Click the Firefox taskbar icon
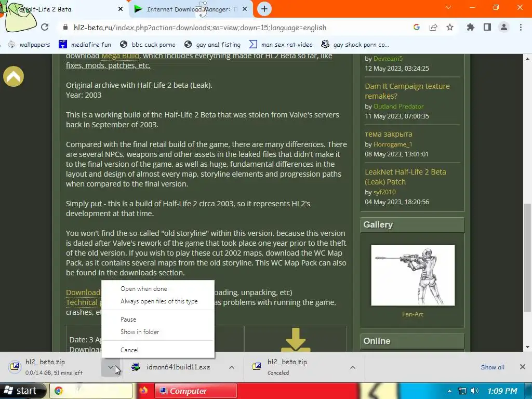The height and width of the screenshot is (399, 532). [143, 391]
